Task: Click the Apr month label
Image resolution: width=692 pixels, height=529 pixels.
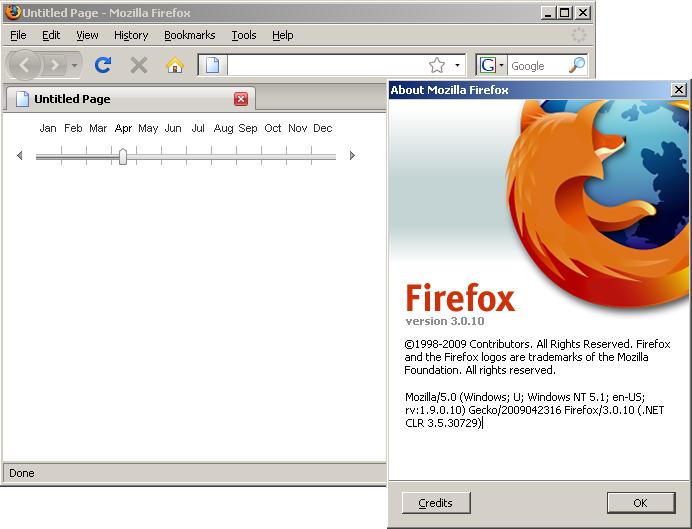Action: pyautogui.click(x=123, y=128)
